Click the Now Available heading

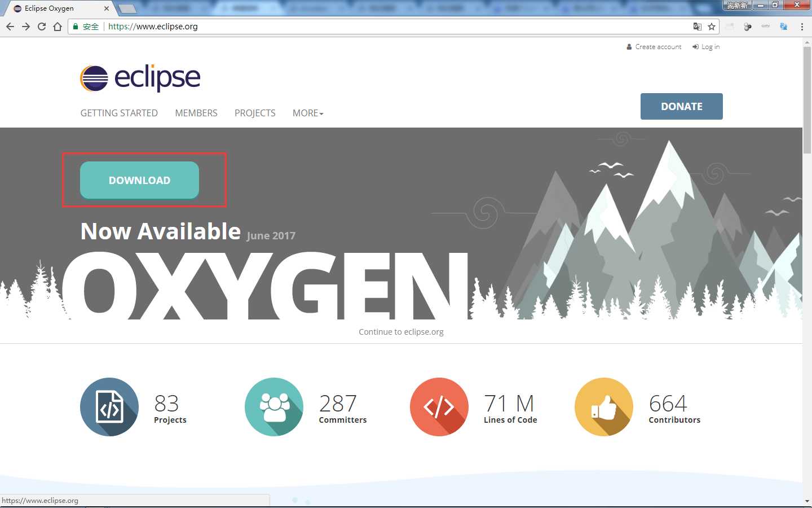[161, 231]
